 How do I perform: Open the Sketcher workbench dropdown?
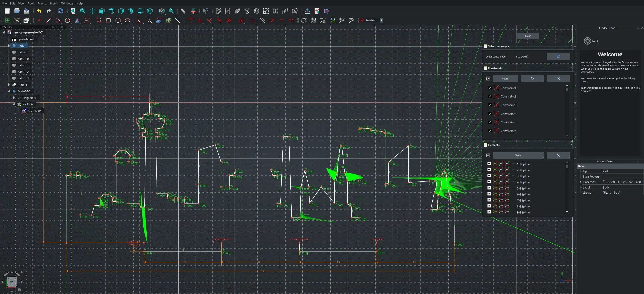coord(381,20)
